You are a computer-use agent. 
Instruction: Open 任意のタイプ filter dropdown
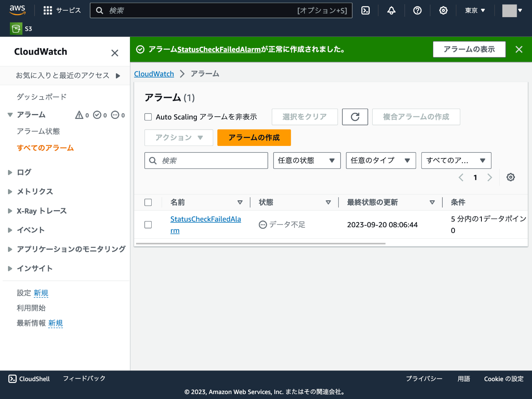pyautogui.click(x=381, y=161)
